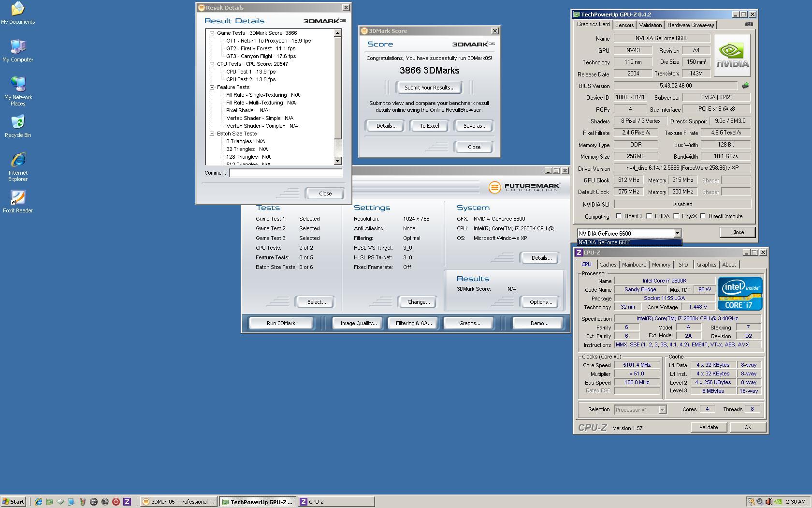Click the GPU-Z screenshot camera icon
Screen dimensions: 812x508
click(x=749, y=24)
